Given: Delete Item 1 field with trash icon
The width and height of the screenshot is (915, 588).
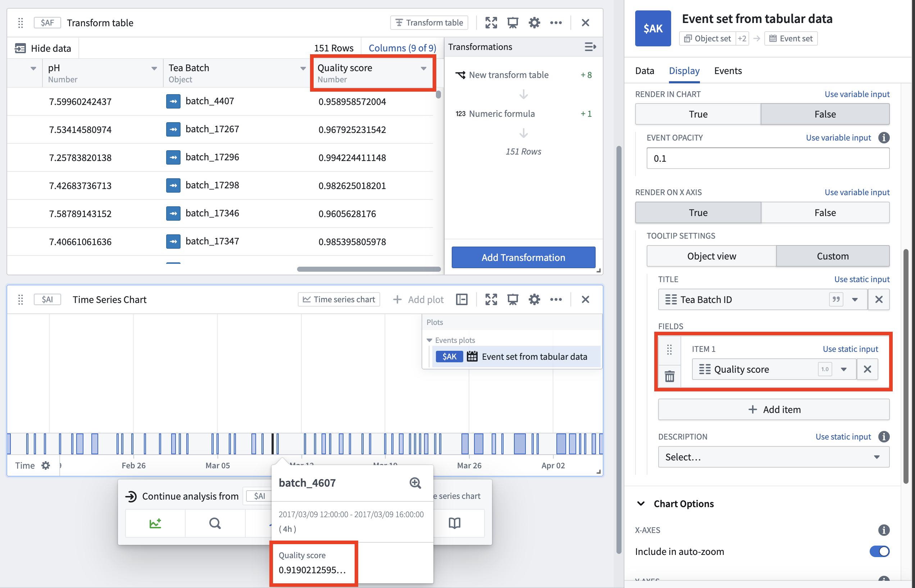Looking at the screenshot, I should pos(669,376).
